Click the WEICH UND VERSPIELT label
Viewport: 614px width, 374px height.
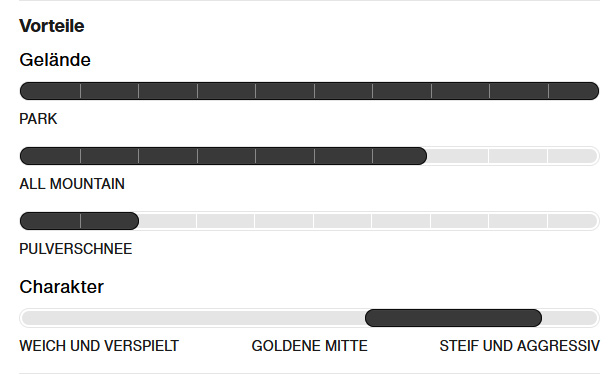click(99, 346)
